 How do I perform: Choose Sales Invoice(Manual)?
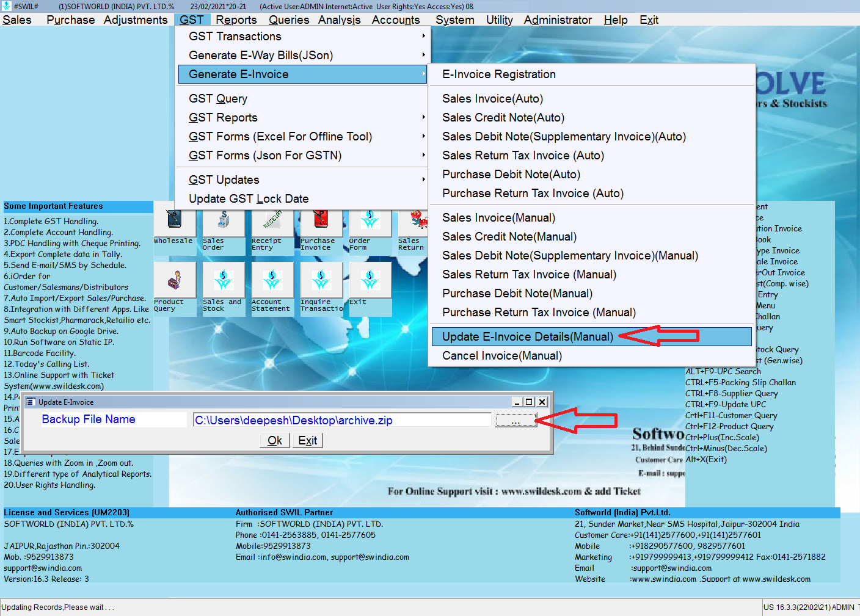[x=592, y=218]
